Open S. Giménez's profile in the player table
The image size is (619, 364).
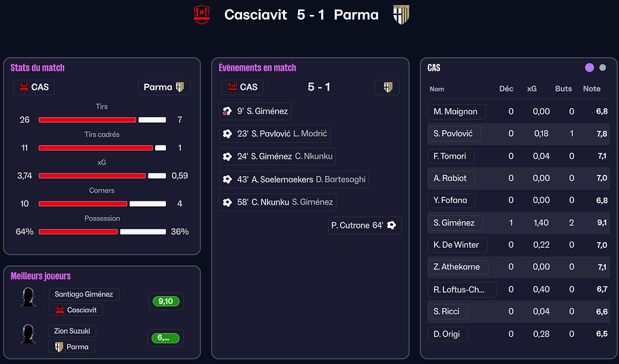pyautogui.click(x=455, y=222)
